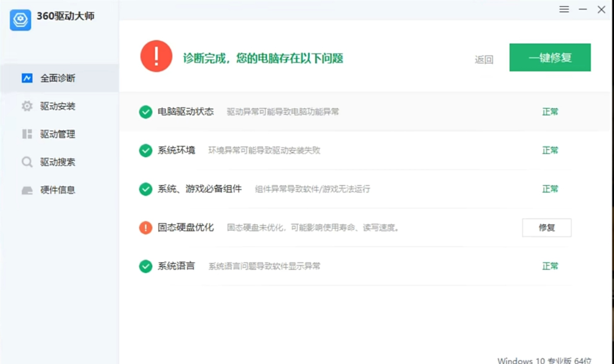
Task: Click the orange warning icon beside 固态硬盘优化
Action: [x=146, y=228]
